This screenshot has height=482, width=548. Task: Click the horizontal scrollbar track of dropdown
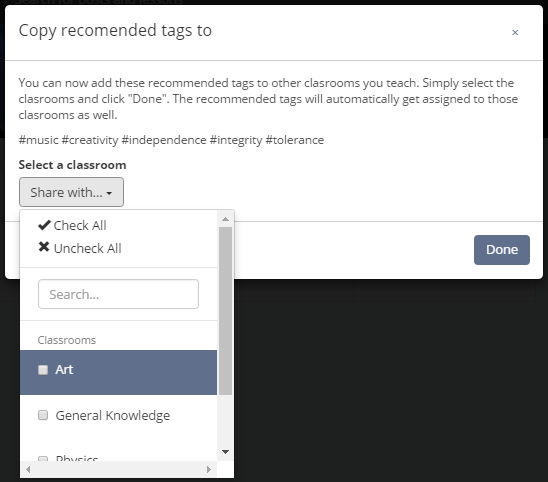(x=118, y=469)
